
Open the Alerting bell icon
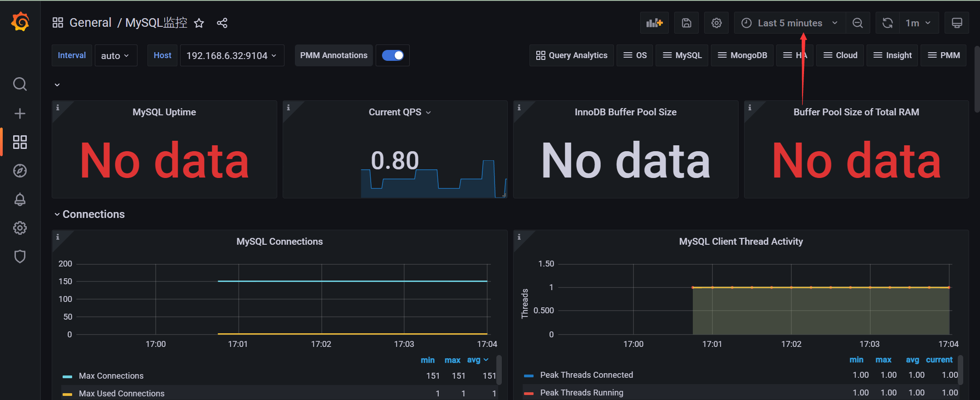20,199
